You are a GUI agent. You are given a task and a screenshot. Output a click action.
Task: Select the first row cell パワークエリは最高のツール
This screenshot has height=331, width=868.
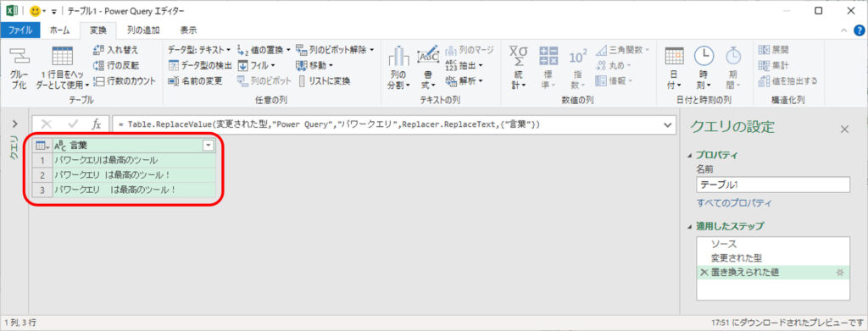pyautogui.click(x=135, y=160)
